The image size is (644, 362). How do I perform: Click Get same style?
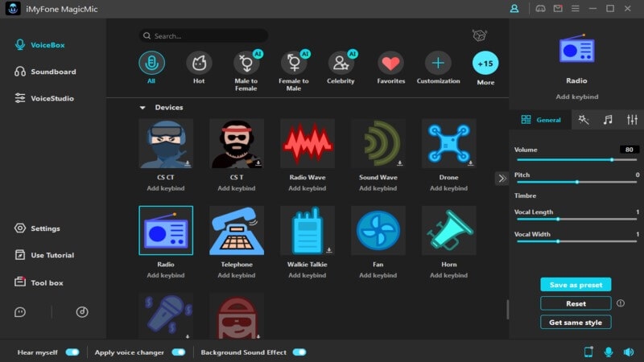[576, 323]
